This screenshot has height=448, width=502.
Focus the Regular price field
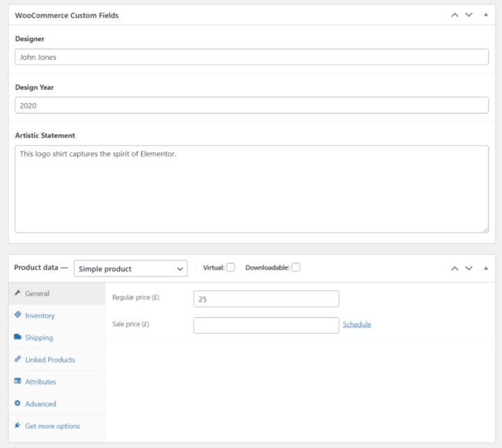tap(266, 299)
